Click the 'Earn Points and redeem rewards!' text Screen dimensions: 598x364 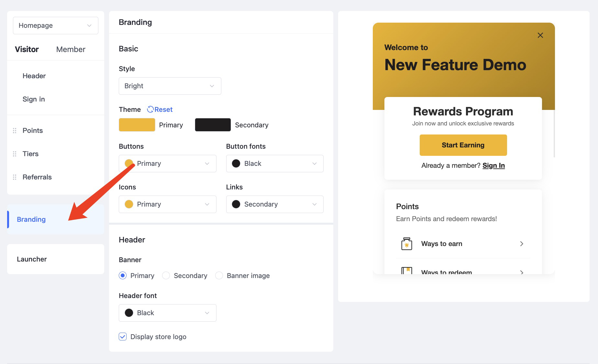coord(446,219)
